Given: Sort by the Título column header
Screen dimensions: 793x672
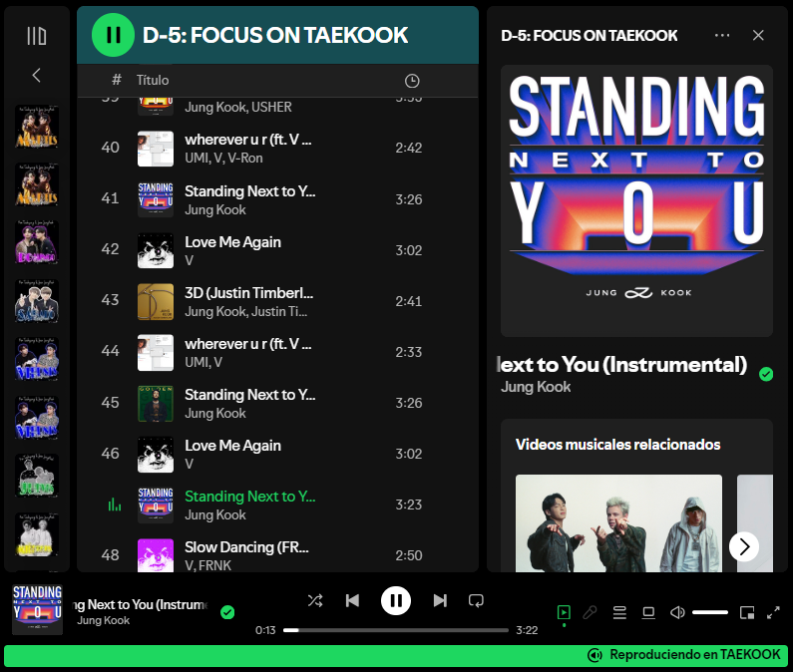Looking at the screenshot, I should (x=153, y=80).
